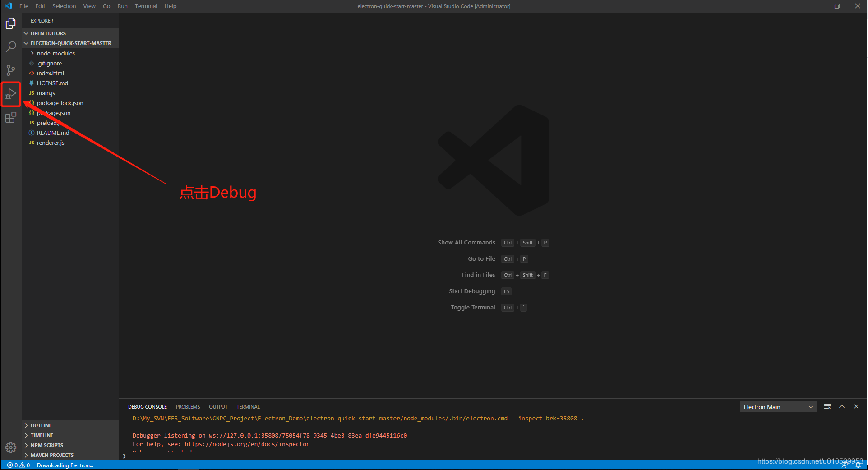This screenshot has width=868, height=470.
Task: Open the .gitignore file
Action: pyautogui.click(x=70, y=63)
